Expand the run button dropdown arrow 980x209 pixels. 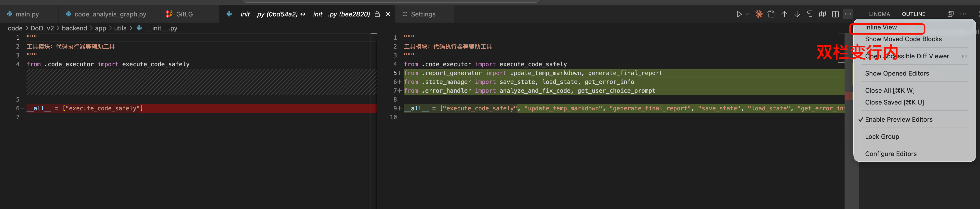747,14
